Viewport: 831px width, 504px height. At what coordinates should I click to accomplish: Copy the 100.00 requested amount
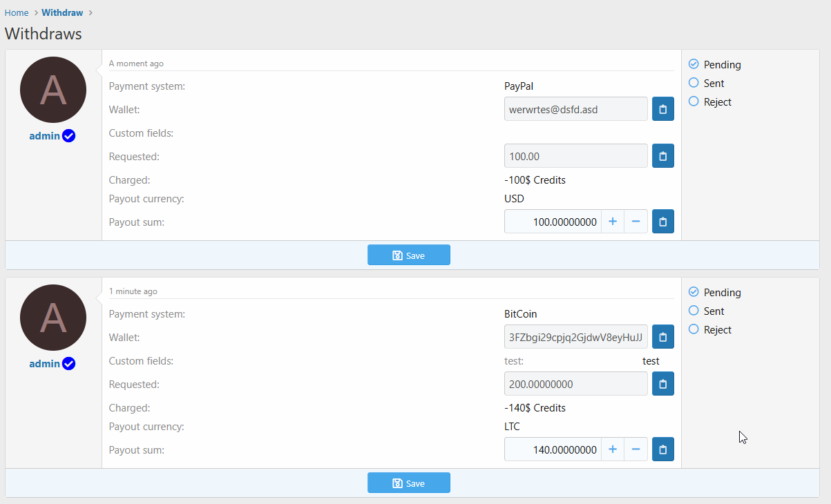pos(663,156)
